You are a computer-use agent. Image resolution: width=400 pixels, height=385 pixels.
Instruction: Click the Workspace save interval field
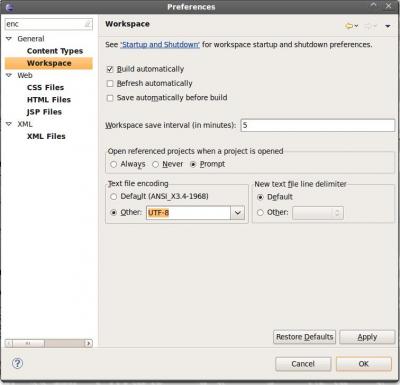tap(318, 125)
